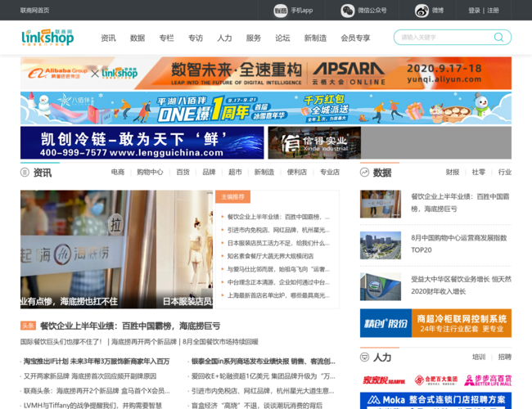Image resolution: width=532 pixels, height=409 pixels.
Task: Click 注册 register link
Action: (x=493, y=11)
